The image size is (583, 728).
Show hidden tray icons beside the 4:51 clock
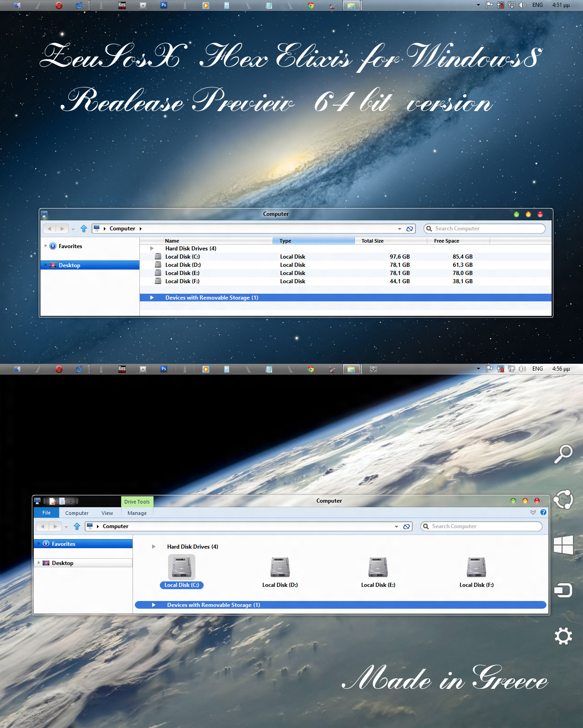click(478, 5)
